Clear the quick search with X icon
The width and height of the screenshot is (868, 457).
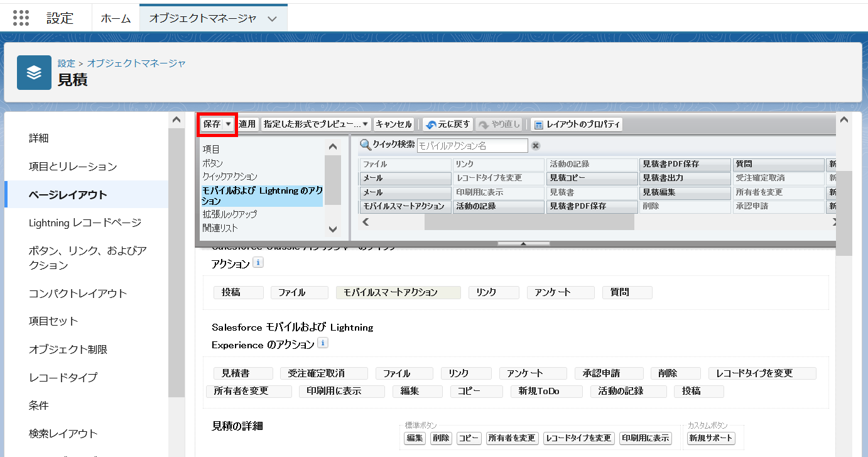pos(536,146)
